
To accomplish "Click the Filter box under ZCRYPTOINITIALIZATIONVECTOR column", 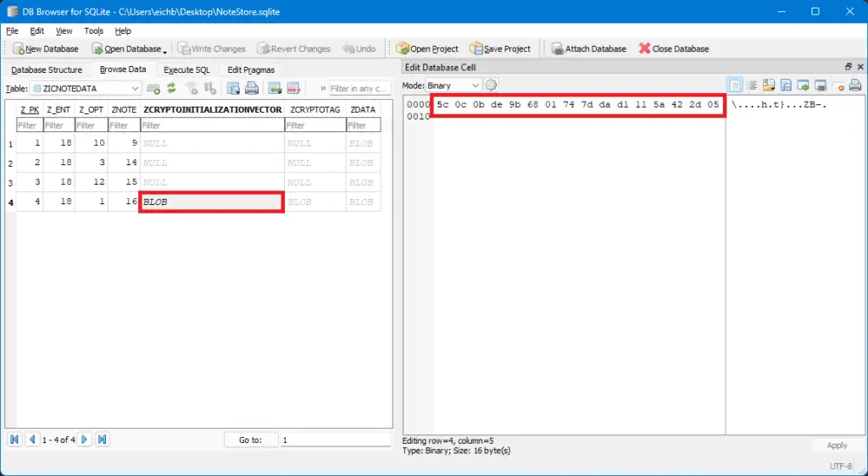I will click(212, 125).
